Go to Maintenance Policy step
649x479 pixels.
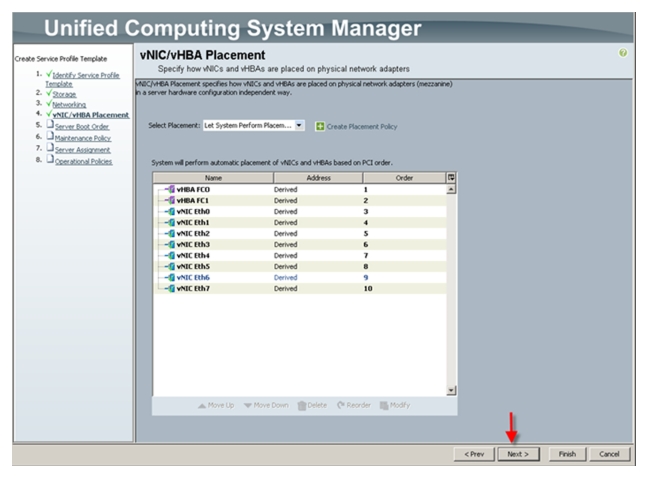click(x=83, y=138)
